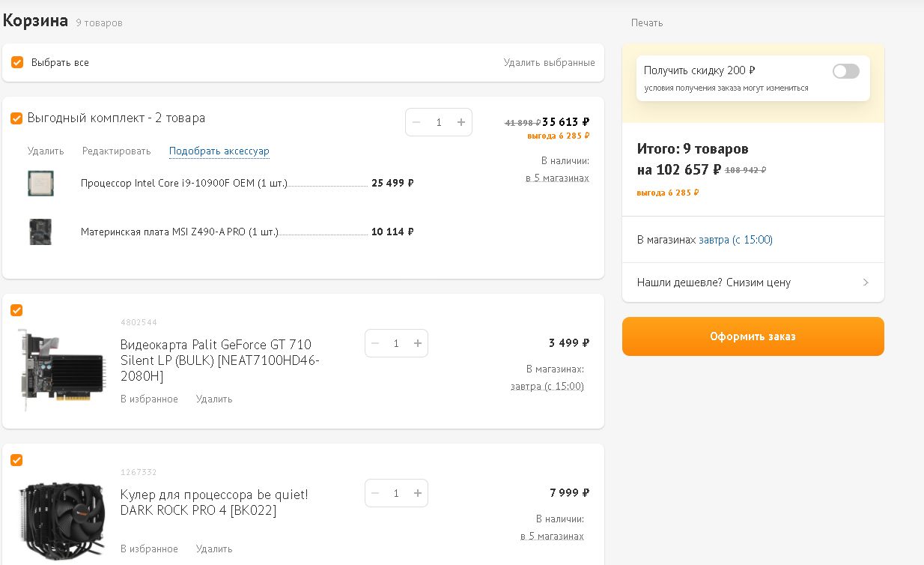The width and height of the screenshot is (924, 565).
Task: Click 'Редактировать' under the bundle
Action: 116,151
